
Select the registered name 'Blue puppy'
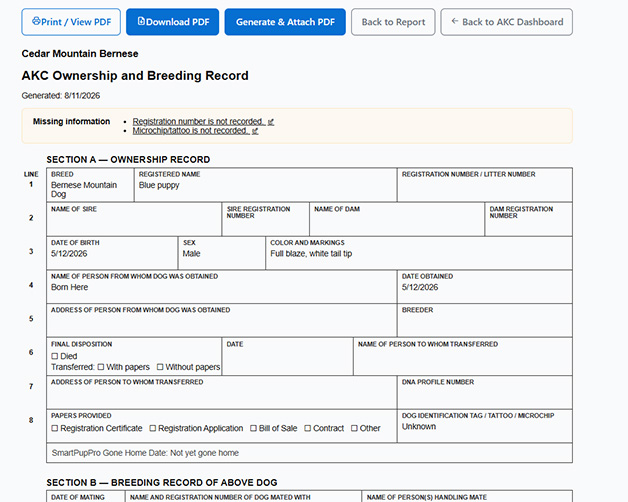point(159,185)
